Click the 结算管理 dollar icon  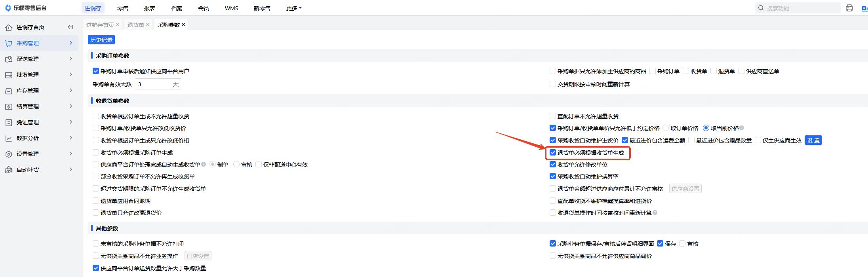[x=9, y=106]
